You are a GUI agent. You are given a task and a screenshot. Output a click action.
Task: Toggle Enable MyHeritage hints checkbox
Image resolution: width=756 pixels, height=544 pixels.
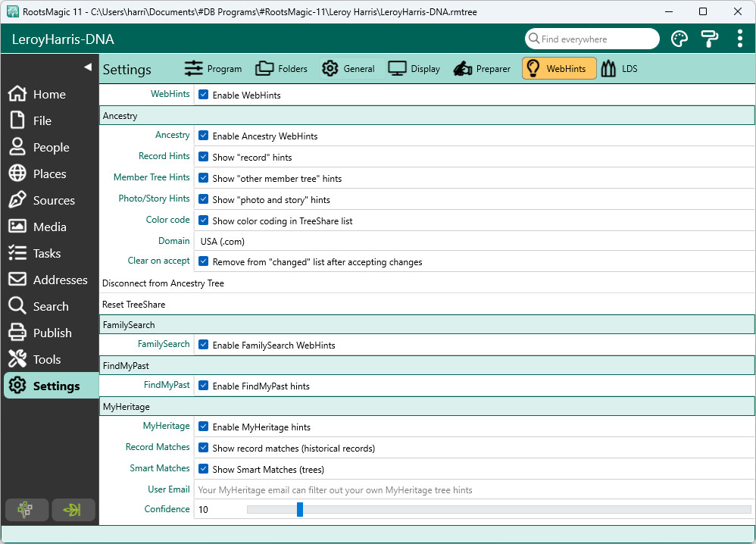click(204, 427)
